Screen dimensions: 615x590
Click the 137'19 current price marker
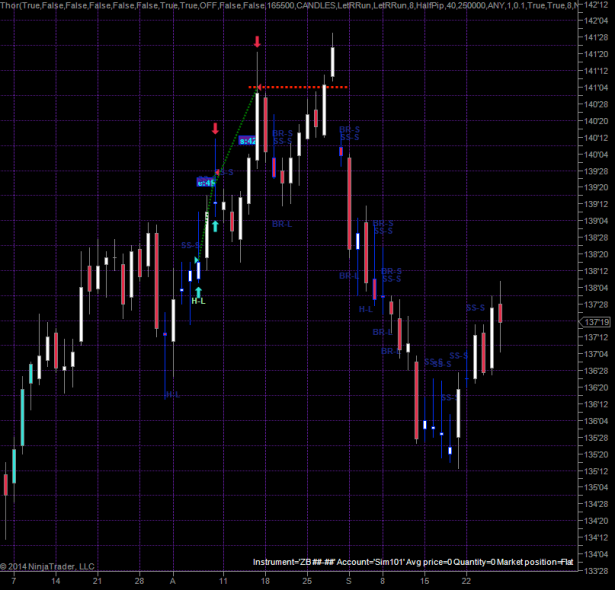click(x=595, y=322)
